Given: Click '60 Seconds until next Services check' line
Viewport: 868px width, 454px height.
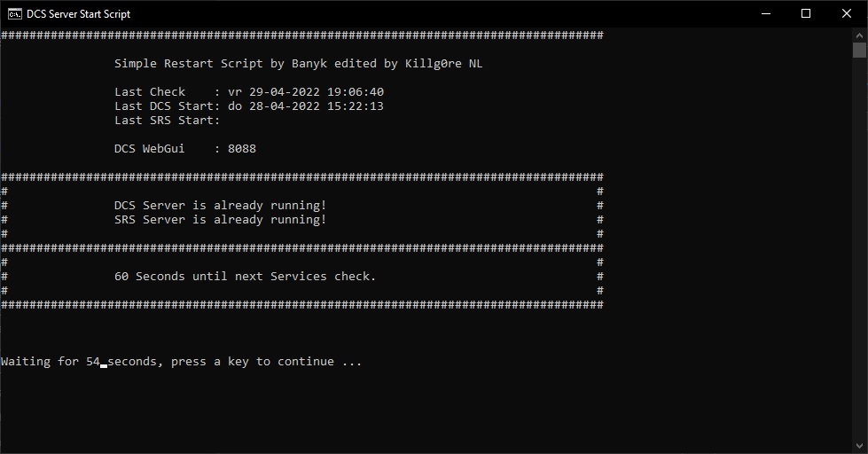Looking at the screenshot, I should pyautogui.click(x=245, y=277).
